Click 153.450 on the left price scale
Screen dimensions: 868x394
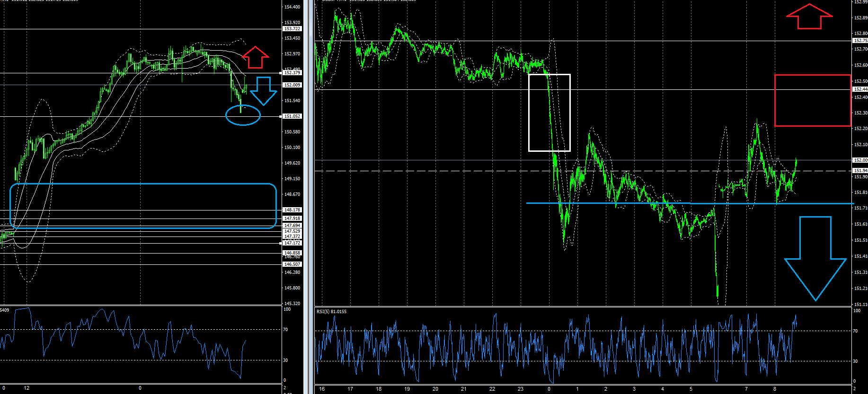[292, 38]
